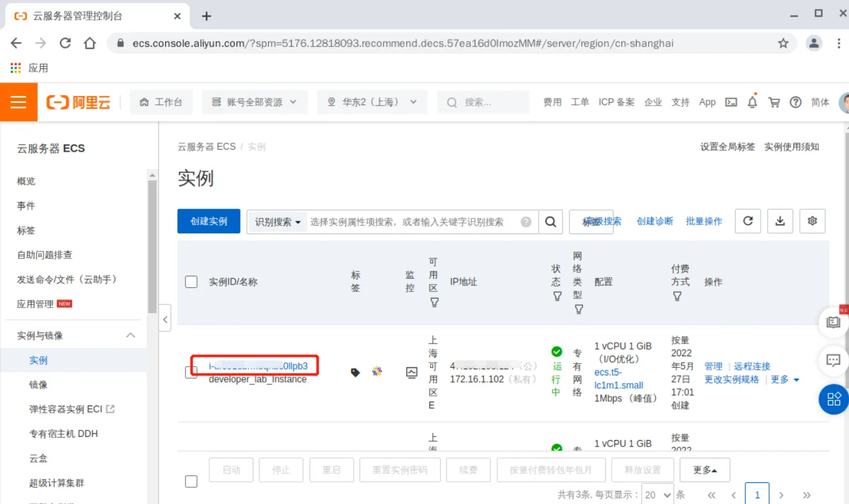Open the chat feedback floating icon
This screenshot has width=849, height=504.
pyautogui.click(x=833, y=361)
